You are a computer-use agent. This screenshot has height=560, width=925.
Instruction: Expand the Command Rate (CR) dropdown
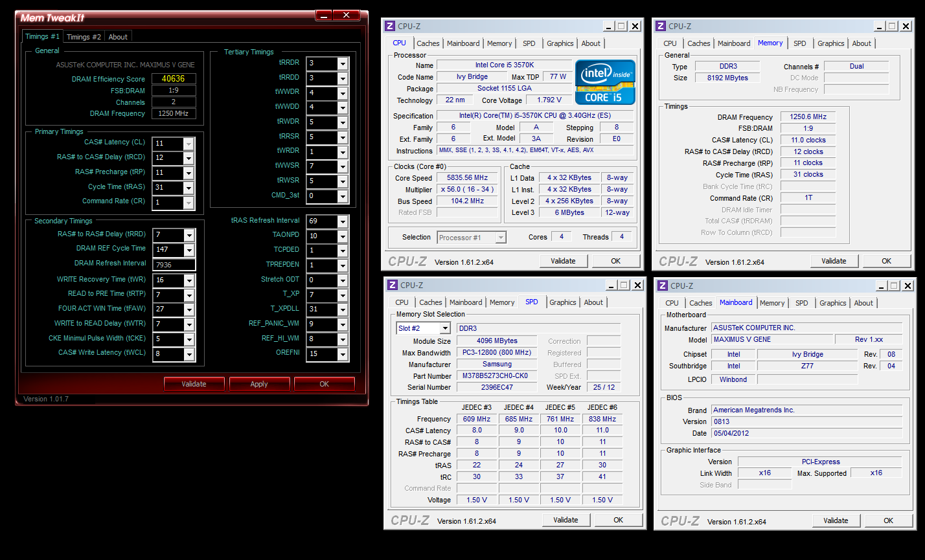(x=188, y=203)
